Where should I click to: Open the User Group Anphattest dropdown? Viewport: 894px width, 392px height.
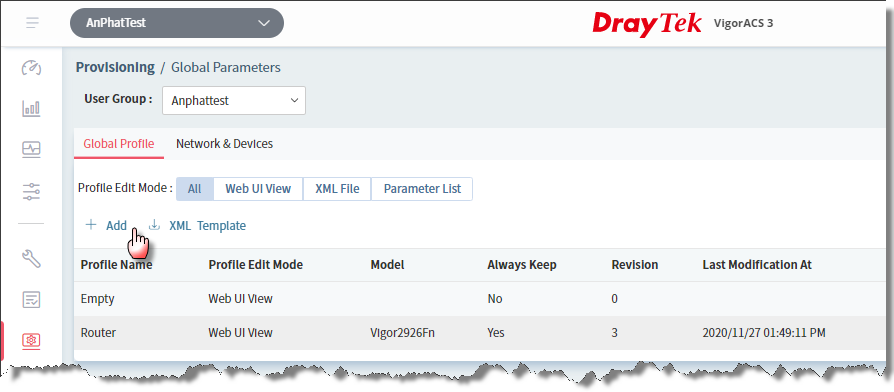[234, 100]
